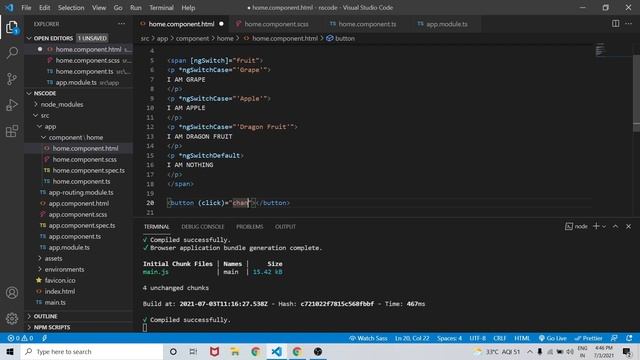Open Accounts menu in activity bar

pyautogui.click(x=12, y=293)
